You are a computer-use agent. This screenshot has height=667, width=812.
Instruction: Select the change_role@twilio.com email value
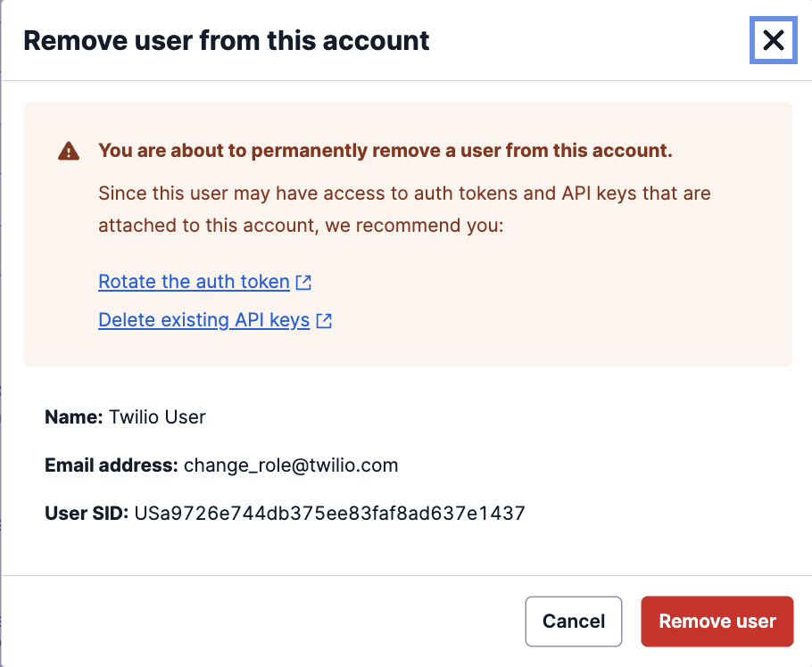291,465
